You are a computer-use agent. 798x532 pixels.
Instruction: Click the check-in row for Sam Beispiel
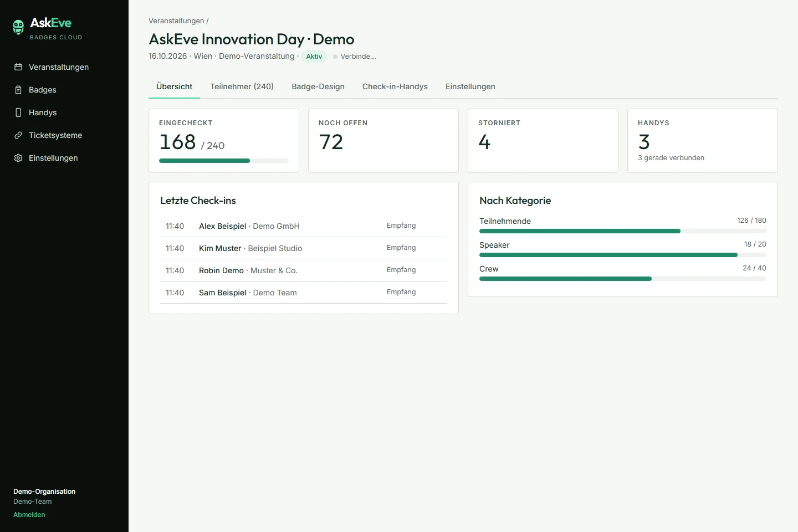coord(304,293)
